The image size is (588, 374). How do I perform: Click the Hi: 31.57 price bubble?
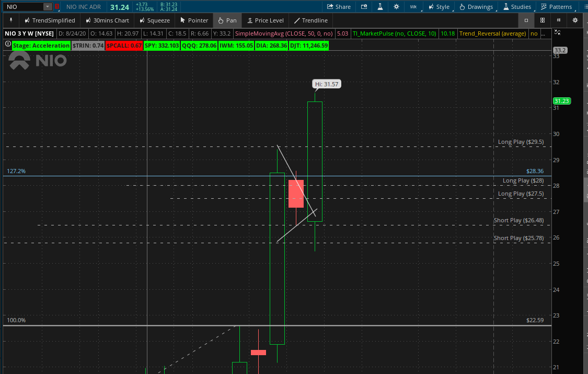pyautogui.click(x=327, y=84)
